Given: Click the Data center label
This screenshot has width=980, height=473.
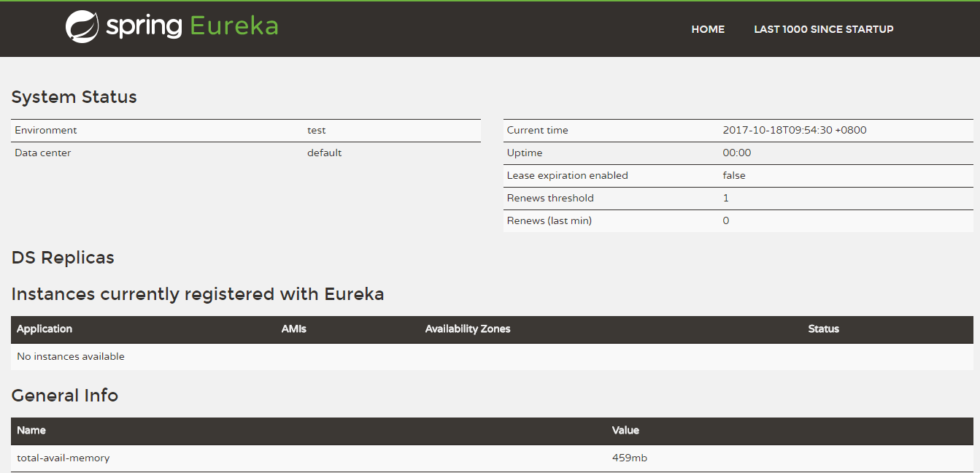Looking at the screenshot, I should point(43,153).
